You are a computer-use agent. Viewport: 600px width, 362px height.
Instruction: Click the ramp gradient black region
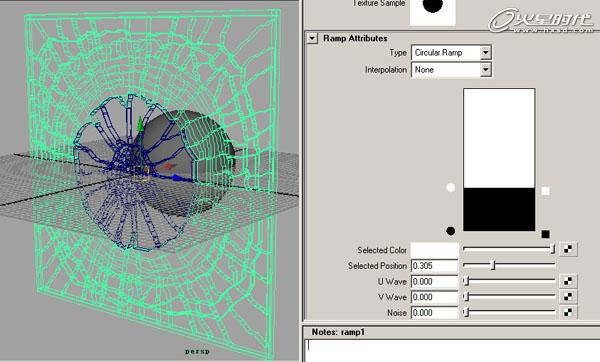tap(499, 209)
